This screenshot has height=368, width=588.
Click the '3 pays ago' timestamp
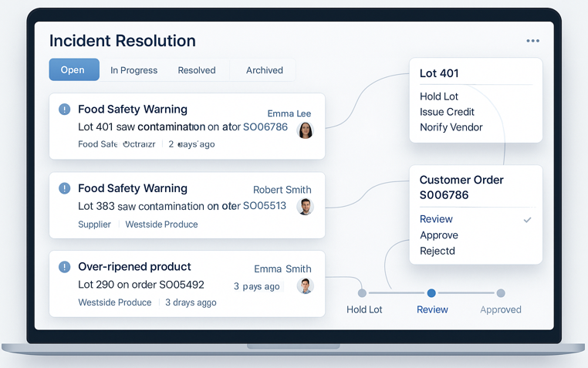click(x=256, y=286)
